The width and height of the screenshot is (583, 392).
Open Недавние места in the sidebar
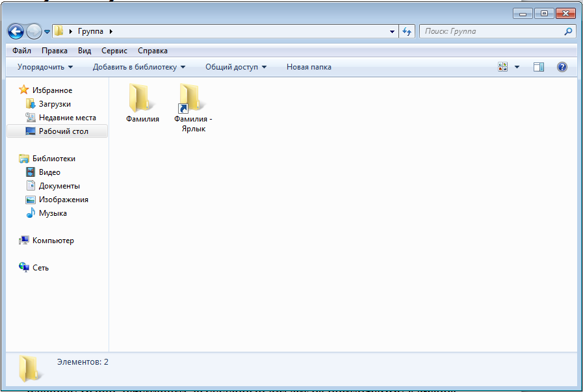tap(68, 118)
